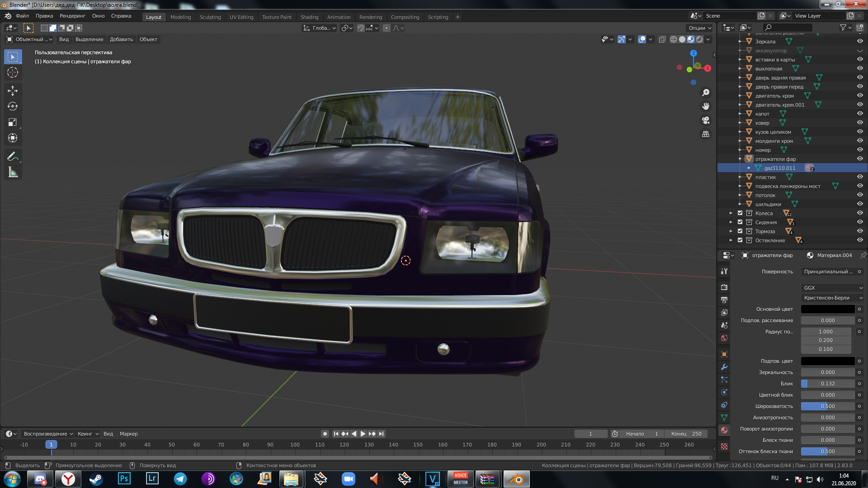The width and height of the screenshot is (868, 488).
Task: Open Render properties tab icon
Action: click(724, 287)
